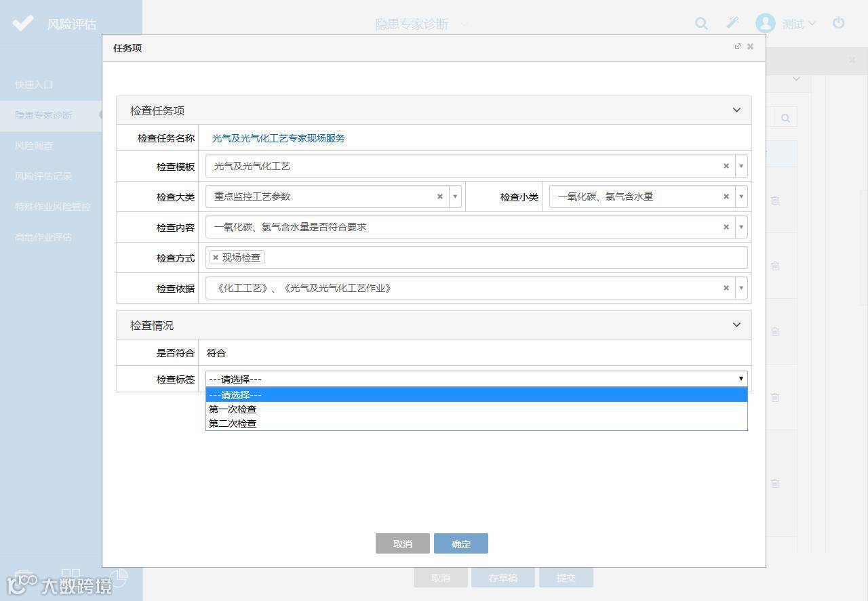
Task: Collapse the 检查情况 section chevron
Action: tap(736, 325)
